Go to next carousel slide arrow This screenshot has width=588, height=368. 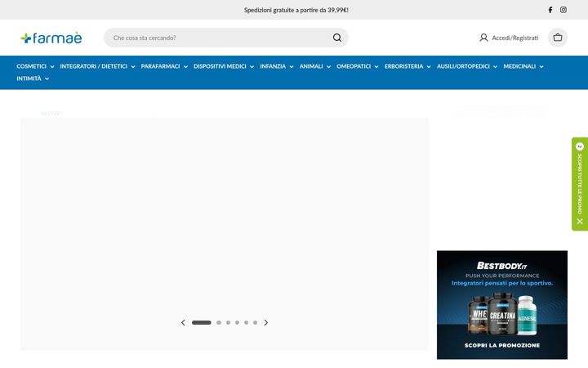pyautogui.click(x=266, y=322)
